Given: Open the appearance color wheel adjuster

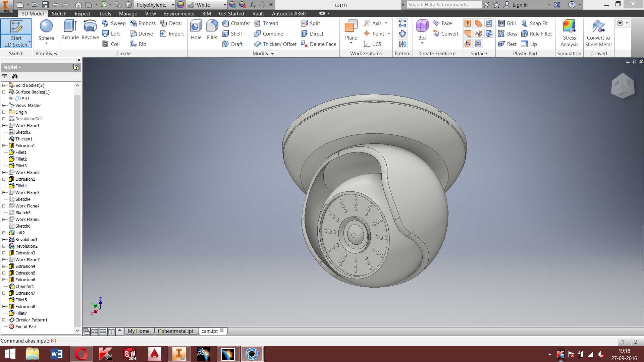Looking at the screenshot, I should click(180, 5).
